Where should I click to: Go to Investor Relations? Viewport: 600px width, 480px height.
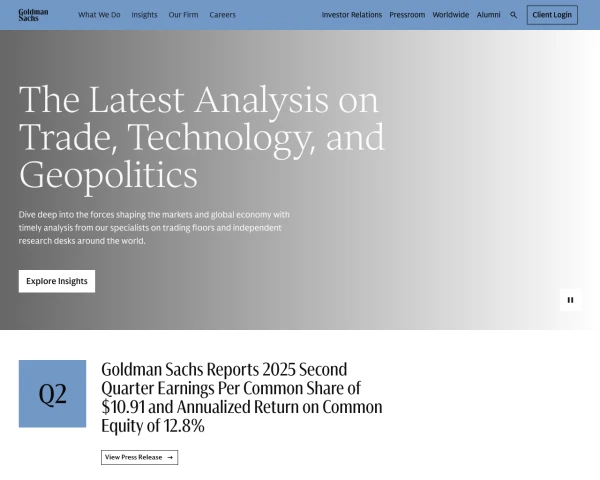pyautogui.click(x=352, y=15)
